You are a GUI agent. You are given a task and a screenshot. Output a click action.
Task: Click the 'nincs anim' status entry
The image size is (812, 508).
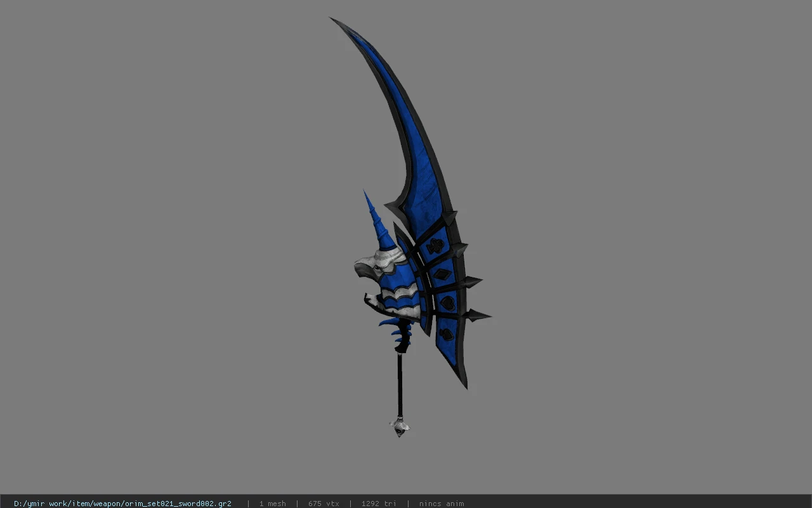442,504
